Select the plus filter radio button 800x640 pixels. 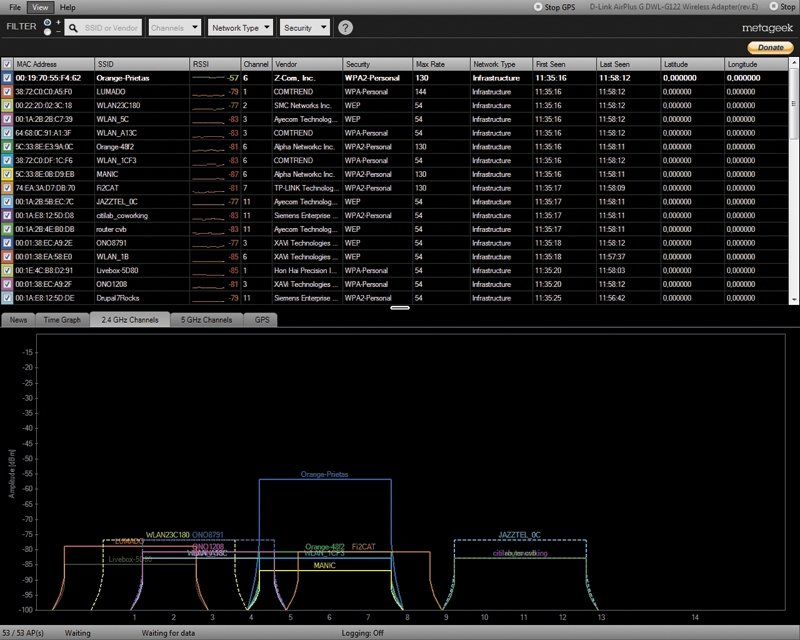[x=47, y=22]
